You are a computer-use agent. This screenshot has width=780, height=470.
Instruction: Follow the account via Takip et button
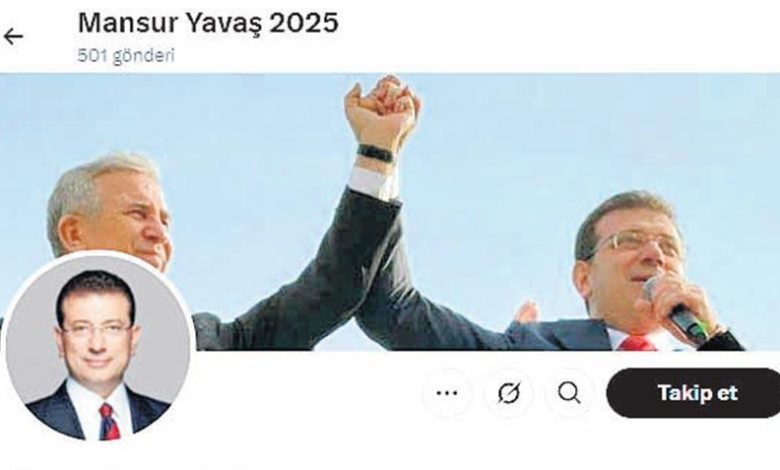694,393
